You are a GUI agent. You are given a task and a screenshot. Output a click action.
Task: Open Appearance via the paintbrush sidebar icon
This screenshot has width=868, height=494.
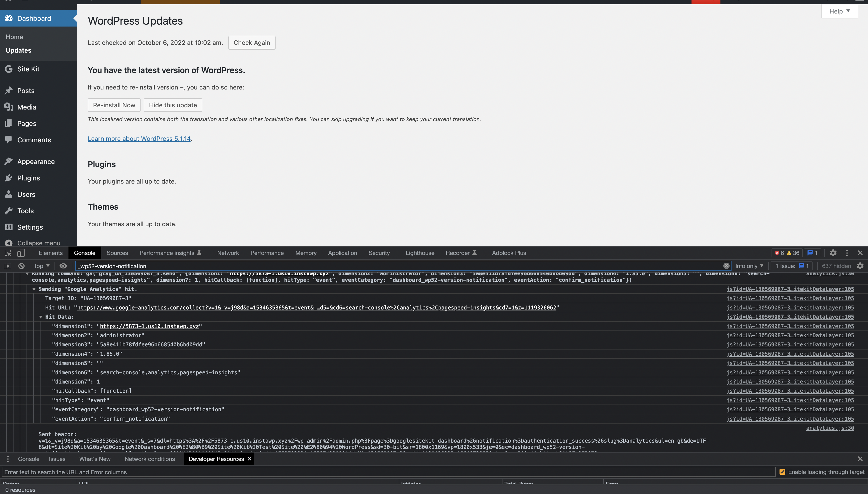pyautogui.click(x=9, y=161)
